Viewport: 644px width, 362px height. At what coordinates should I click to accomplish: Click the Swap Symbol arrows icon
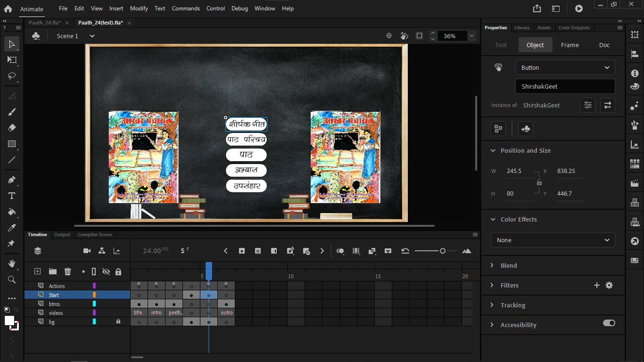coord(608,105)
